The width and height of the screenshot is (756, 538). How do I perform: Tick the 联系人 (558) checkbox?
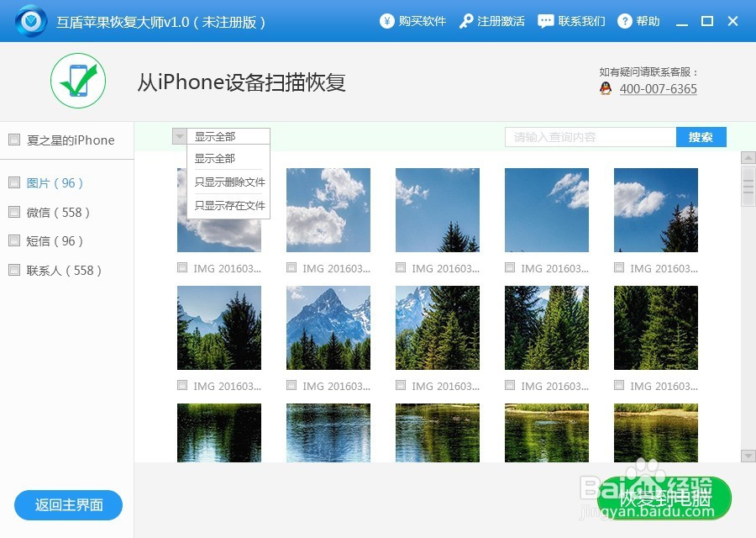[14, 269]
